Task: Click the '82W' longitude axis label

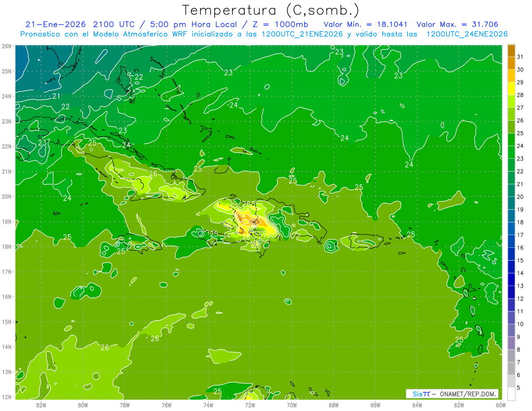Action: [41, 405]
